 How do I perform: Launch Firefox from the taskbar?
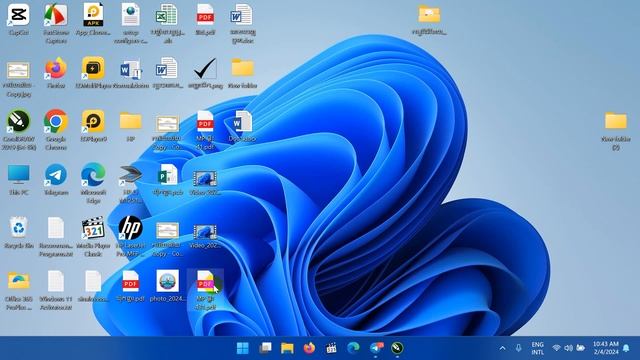(309, 348)
